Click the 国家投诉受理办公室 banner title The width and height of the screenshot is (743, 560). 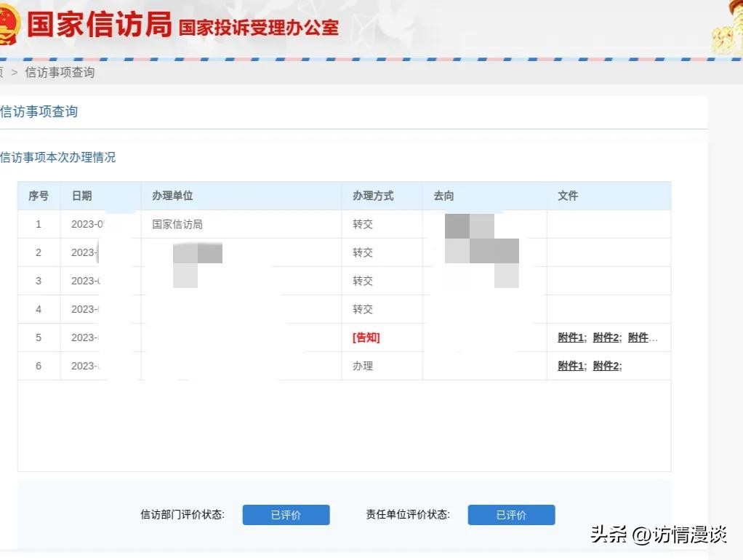(259, 27)
